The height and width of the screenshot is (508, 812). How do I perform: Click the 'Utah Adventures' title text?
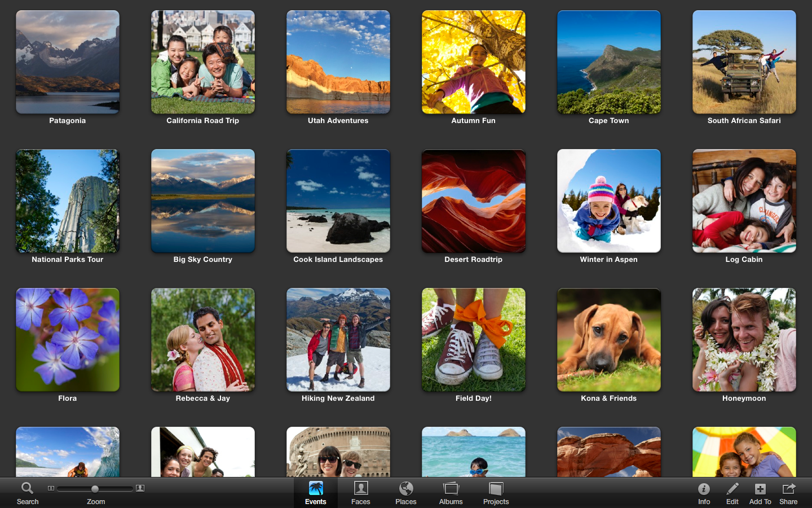(338, 121)
